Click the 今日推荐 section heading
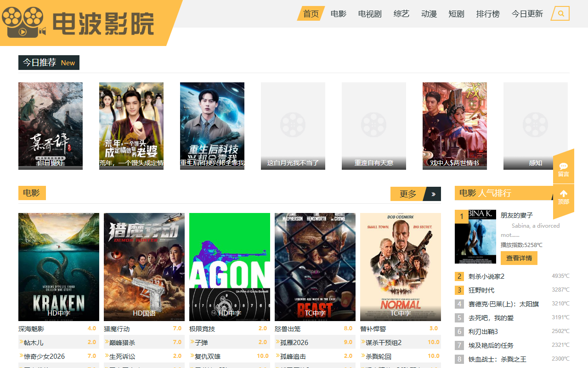588x368 pixels. coord(49,63)
